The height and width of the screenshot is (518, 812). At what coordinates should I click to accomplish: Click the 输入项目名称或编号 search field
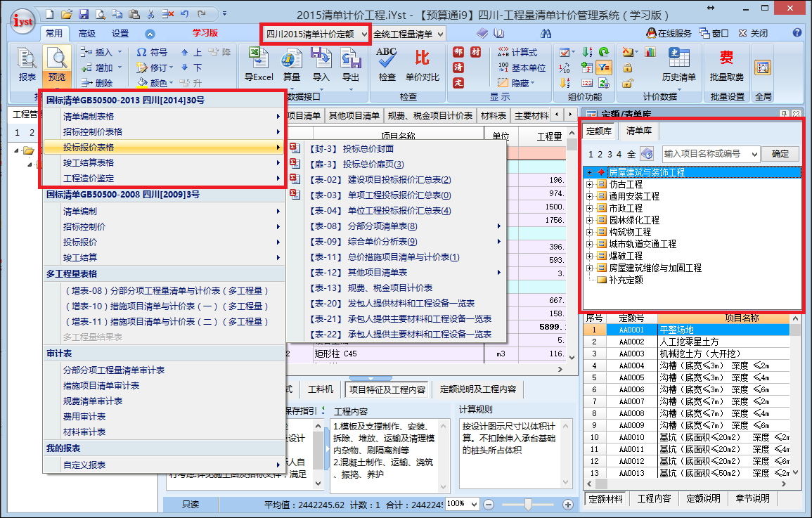(705, 154)
